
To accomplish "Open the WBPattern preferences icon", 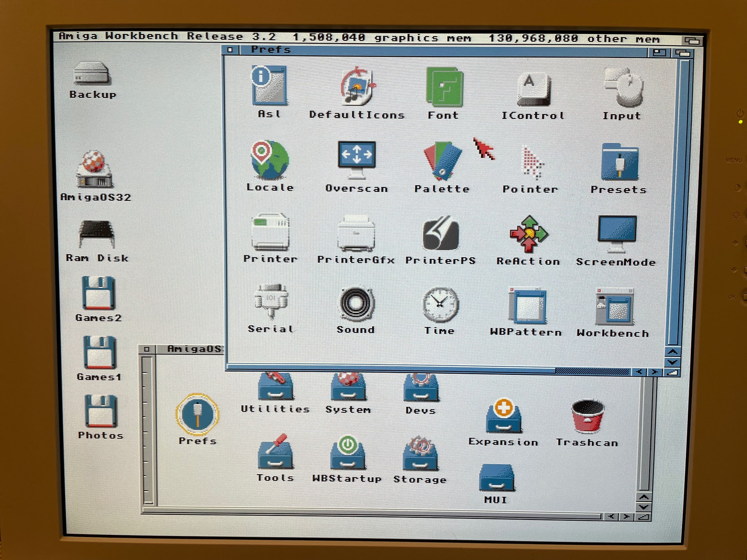I will 527,306.
